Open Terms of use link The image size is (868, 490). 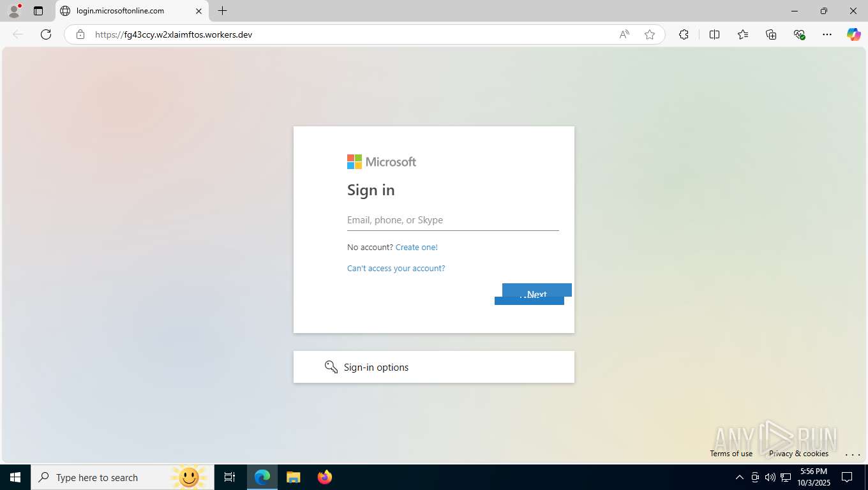point(731,454)
